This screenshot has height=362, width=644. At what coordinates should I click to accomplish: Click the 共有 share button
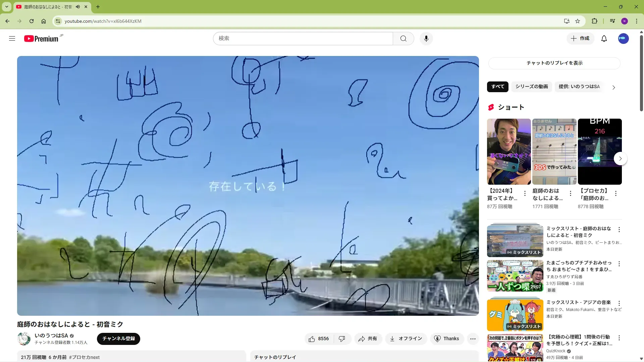(368, 339)
